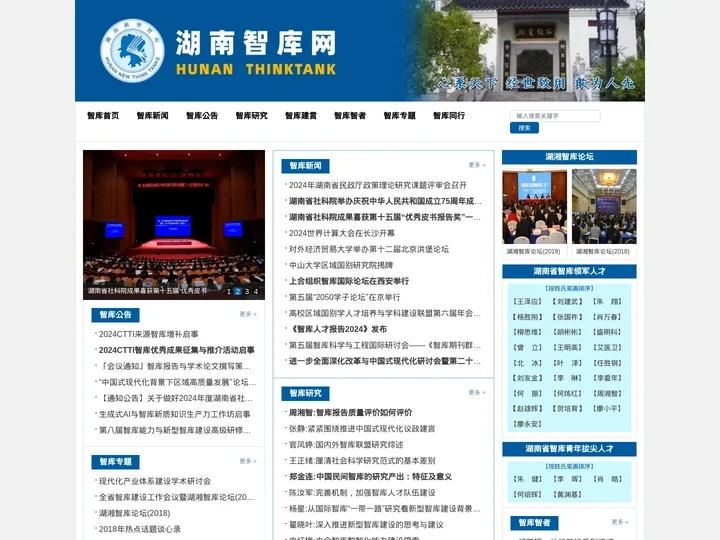
Task: Click the 湖湘智库论坛 section header
Action: tap(569, 157)
